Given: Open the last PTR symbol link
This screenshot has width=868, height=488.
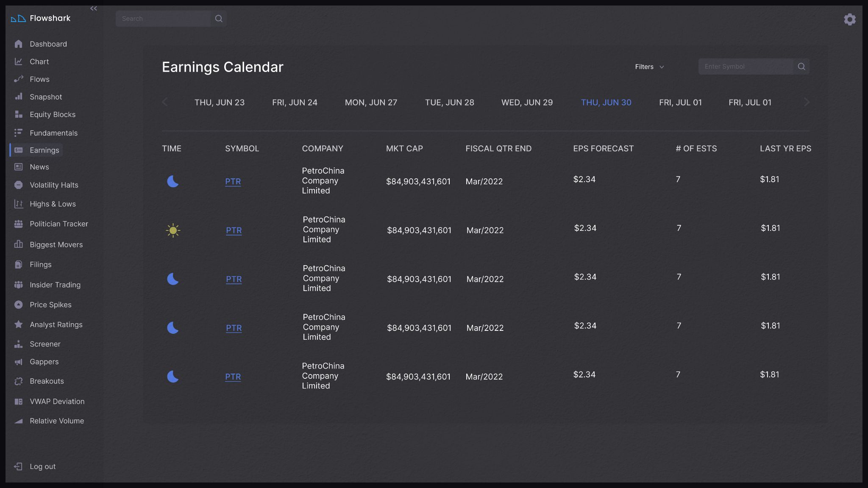Looking at the screenshot, I should pos(233,377).
